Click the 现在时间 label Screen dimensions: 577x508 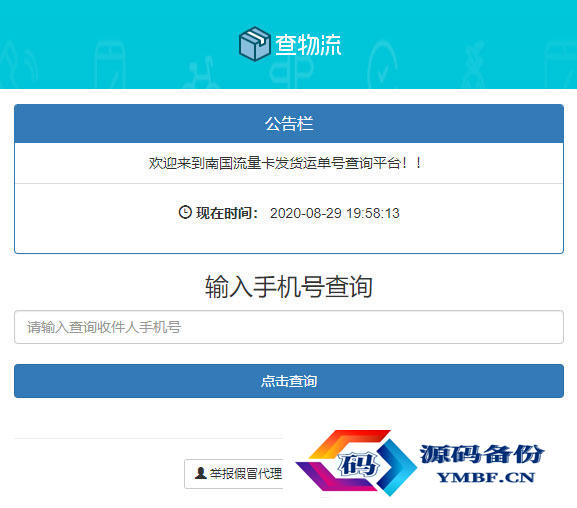coord(227,213)
